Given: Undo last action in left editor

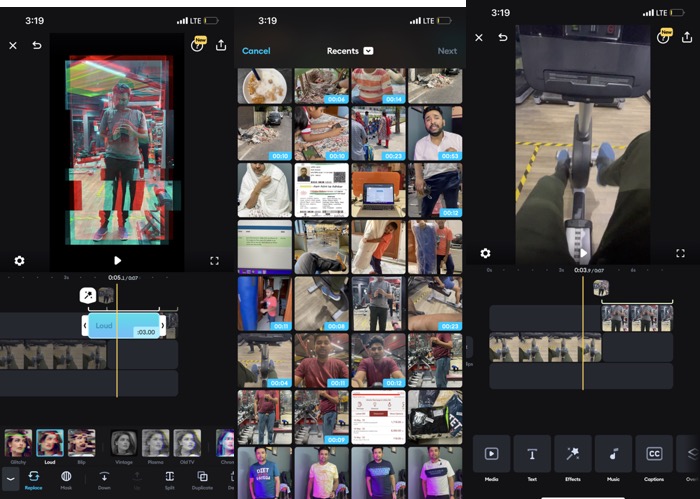Looking at the screenshot, I should click(37, 45).
